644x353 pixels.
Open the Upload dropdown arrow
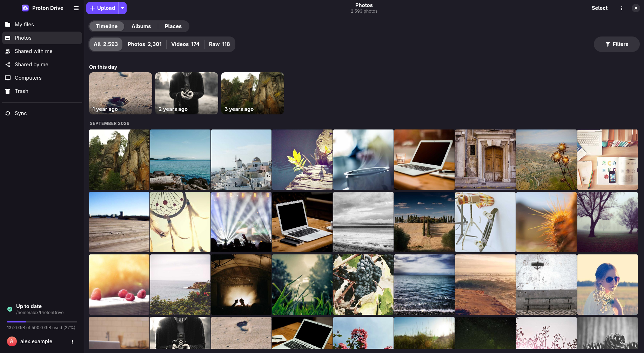[122, 8]
